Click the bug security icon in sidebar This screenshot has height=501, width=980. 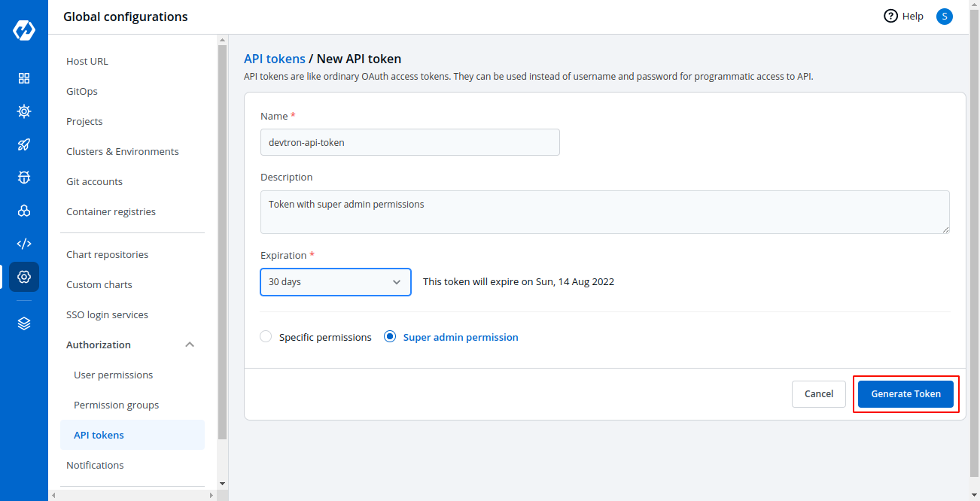tap(24, 178)
